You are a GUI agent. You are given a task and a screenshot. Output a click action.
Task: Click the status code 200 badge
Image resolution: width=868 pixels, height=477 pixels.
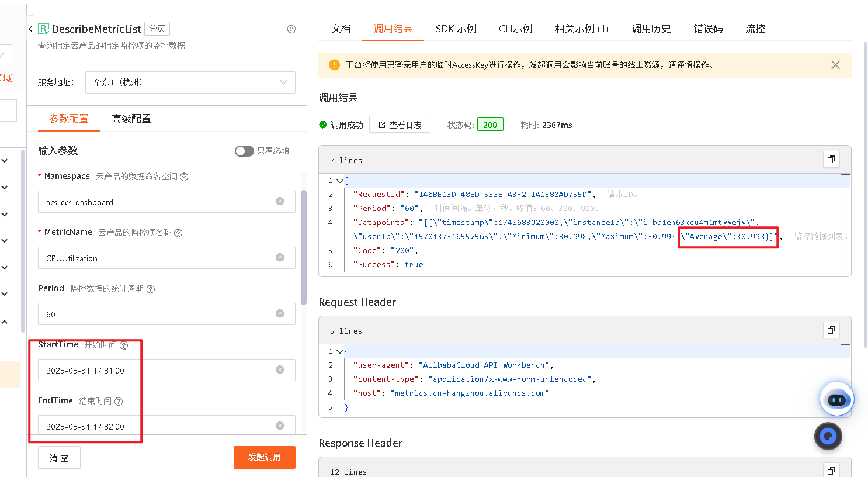click(x=490, y=125)
